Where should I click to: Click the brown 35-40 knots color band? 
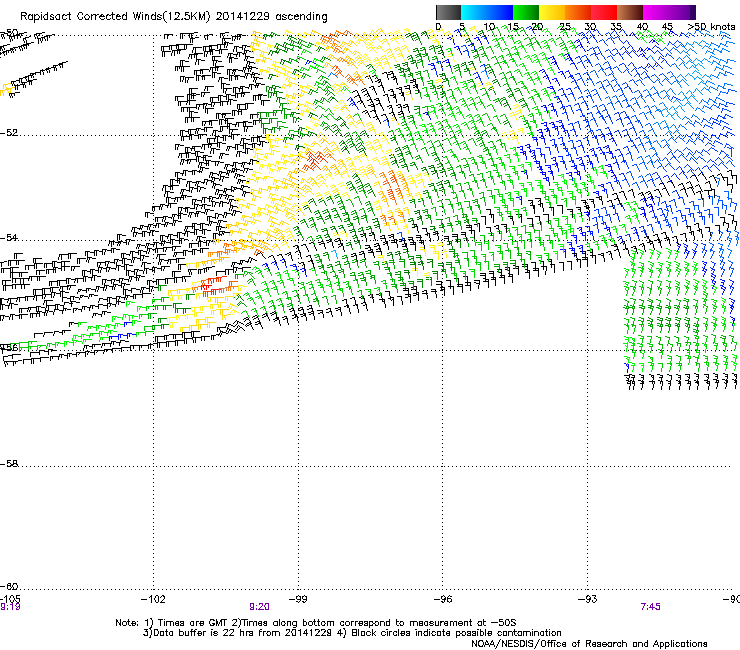click(x=630, y=12)
